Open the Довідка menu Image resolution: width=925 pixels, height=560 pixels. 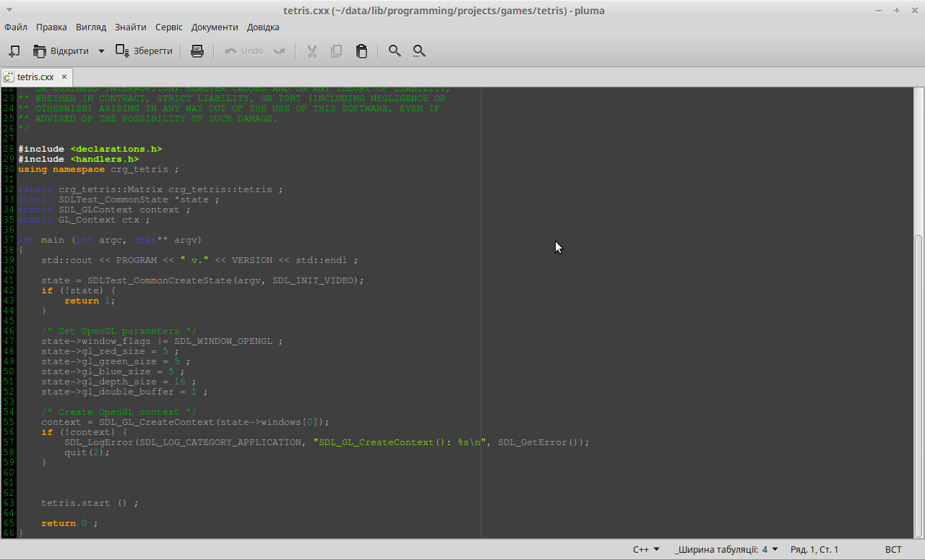click(263, 27)
